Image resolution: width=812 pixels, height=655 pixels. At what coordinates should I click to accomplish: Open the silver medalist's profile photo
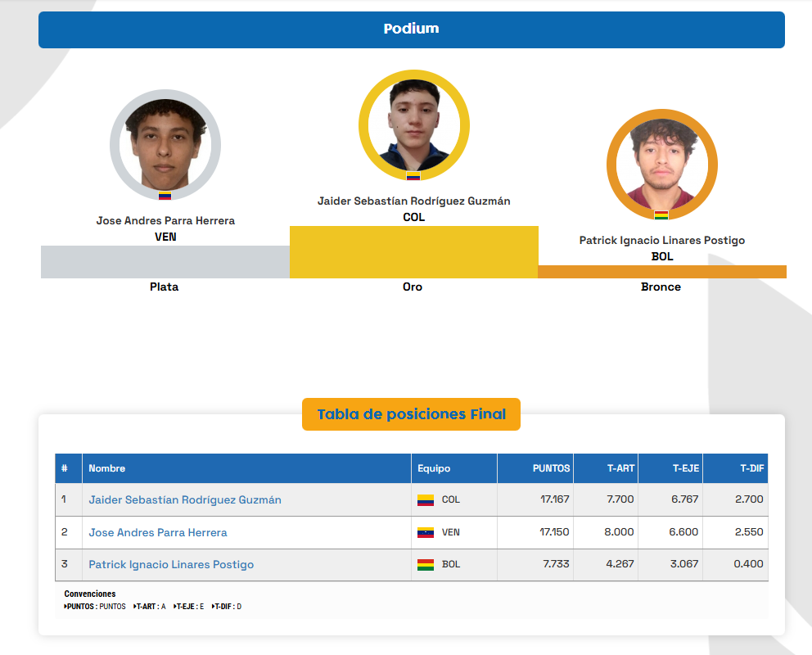[165, 144]
